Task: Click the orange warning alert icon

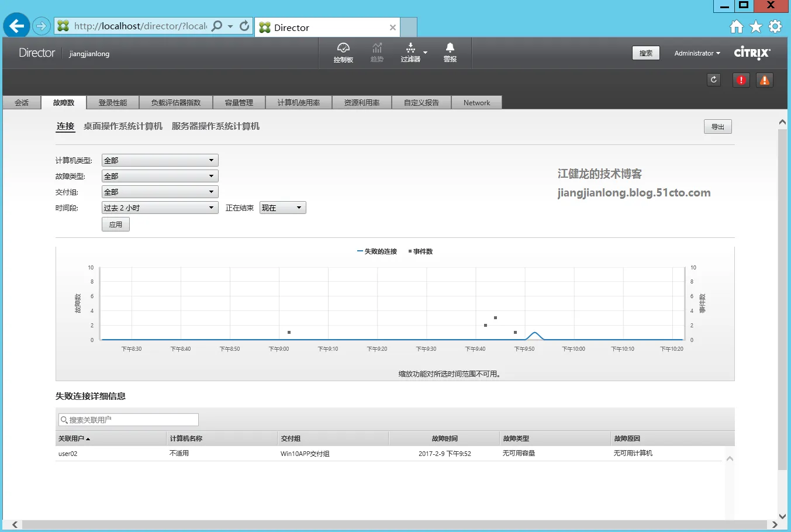Action: (x=765, y=80)
